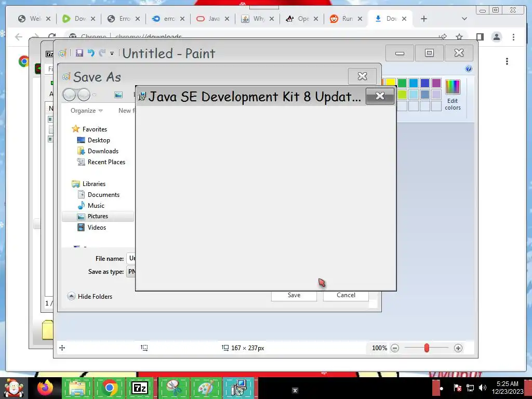Open Snipping Tool from the taskbar
This screenshot has height=399, width=532.
pos(174,388)
